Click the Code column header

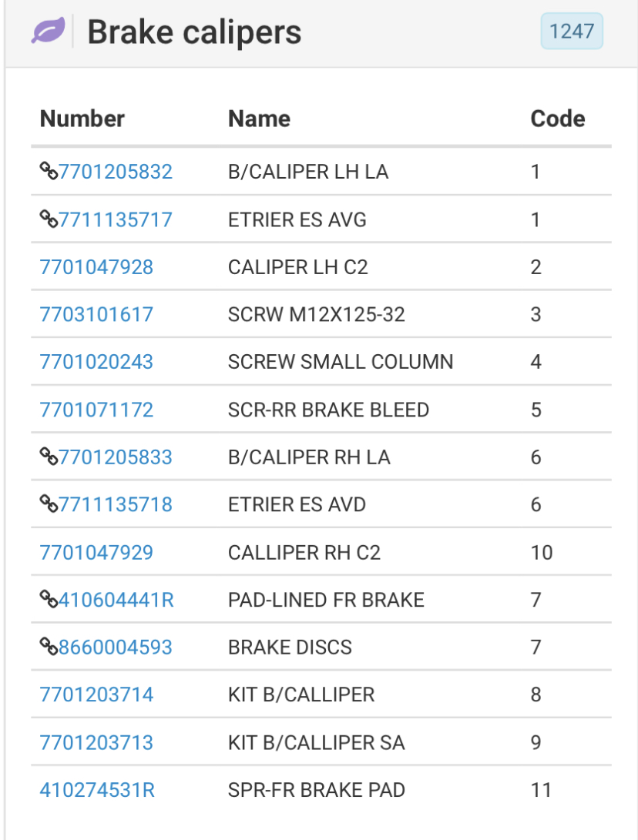(558, 119)
